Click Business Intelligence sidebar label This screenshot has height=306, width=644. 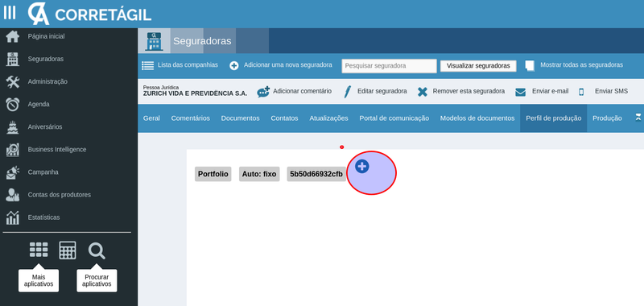point(57,150)
